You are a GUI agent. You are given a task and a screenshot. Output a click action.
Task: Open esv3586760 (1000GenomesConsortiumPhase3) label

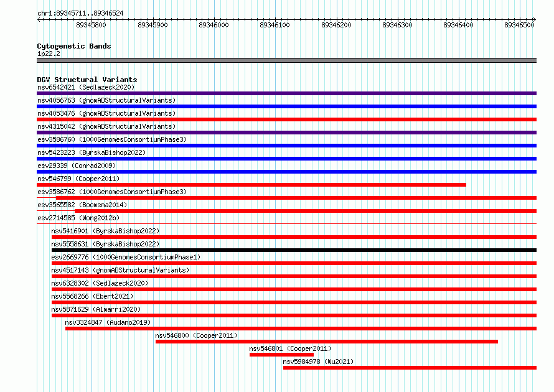(x=112, y=139)
